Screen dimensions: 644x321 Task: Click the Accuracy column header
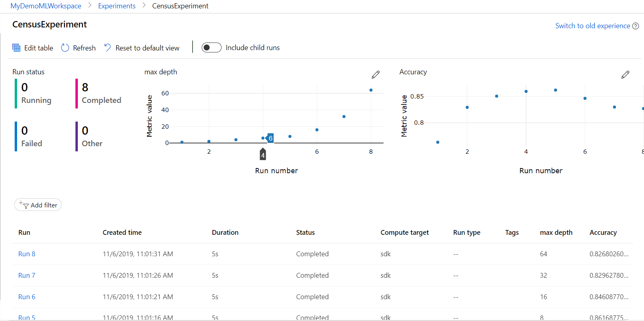click(603, 232)
